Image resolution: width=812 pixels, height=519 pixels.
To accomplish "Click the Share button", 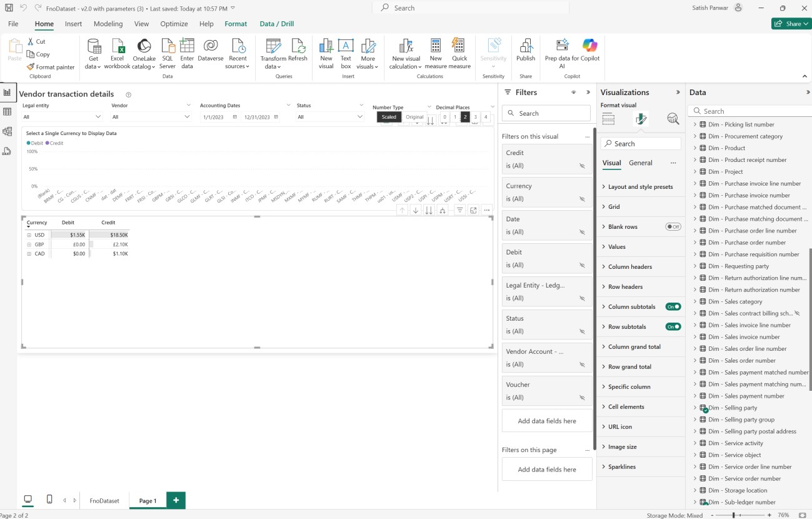I will coord(791,24).
